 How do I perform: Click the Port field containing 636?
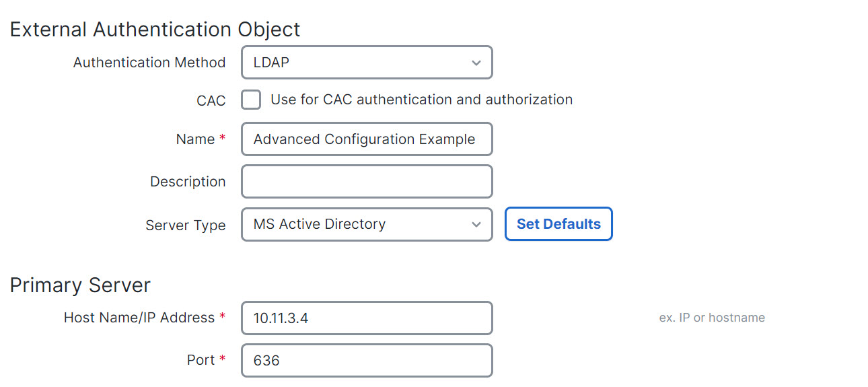pos(367,360)
